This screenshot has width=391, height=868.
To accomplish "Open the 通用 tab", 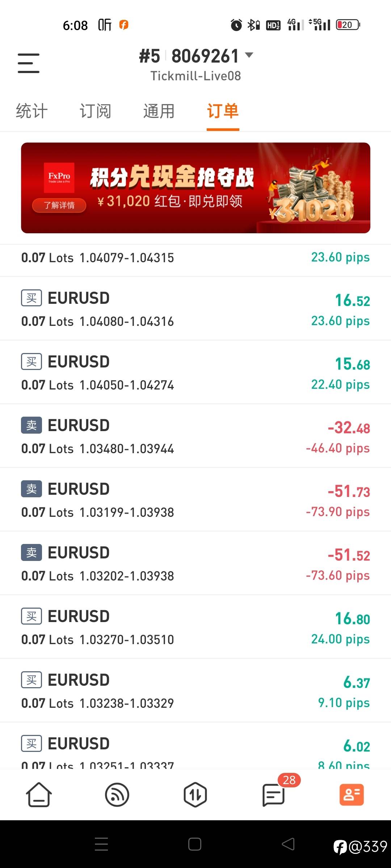I will pos(159,111).
